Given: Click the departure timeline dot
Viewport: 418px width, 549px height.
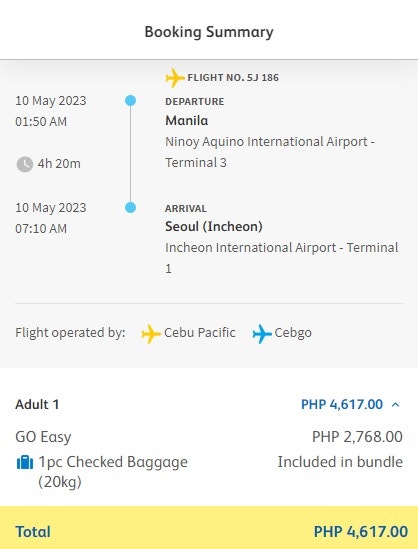Looking at the screenshot, I should click(x=130, y=101).
